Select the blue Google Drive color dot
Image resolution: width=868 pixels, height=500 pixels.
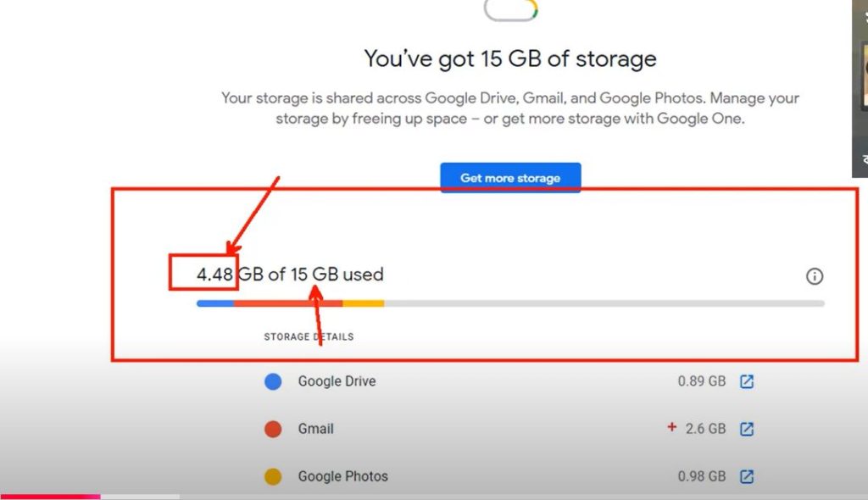[273, 381]
